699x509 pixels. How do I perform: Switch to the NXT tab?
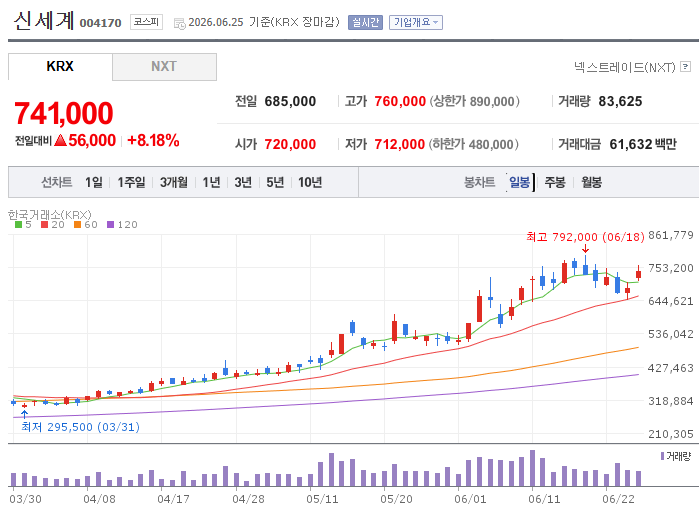click(x=164, y=67)
